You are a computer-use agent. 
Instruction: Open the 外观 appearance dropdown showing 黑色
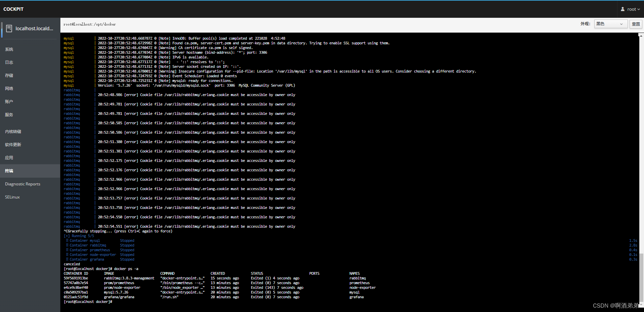611,24
